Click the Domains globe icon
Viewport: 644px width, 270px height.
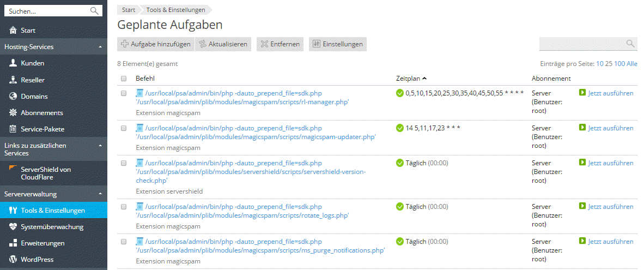point(13,96)
